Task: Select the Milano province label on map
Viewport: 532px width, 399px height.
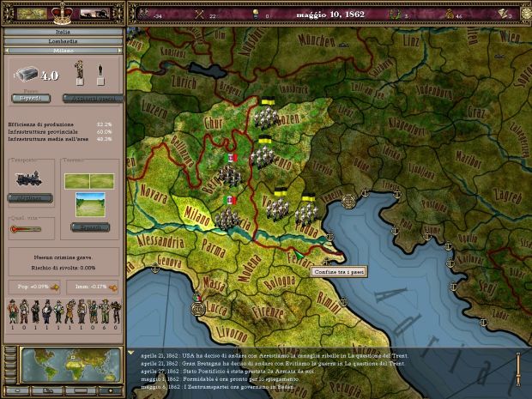Action: point(196,215)
